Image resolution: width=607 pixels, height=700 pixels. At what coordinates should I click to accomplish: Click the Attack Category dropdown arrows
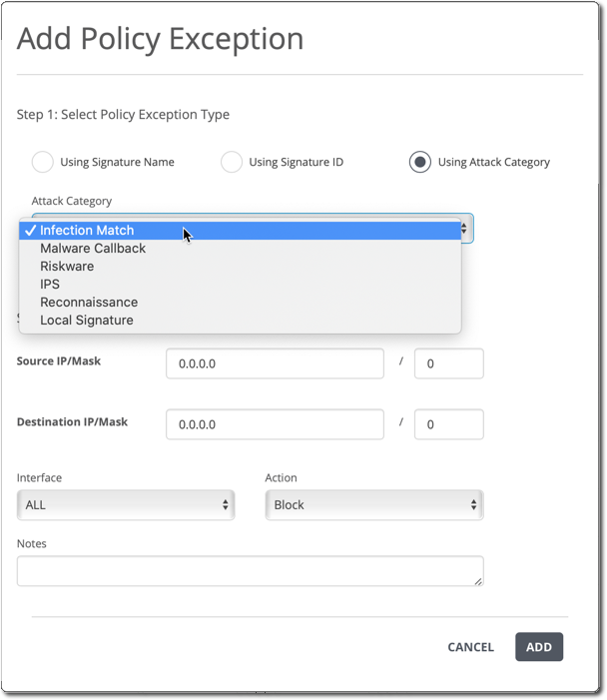click(464, 229)
